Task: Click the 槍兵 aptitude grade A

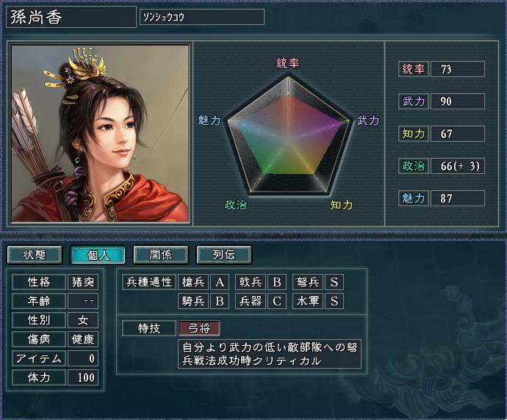Action: point(220,282)
